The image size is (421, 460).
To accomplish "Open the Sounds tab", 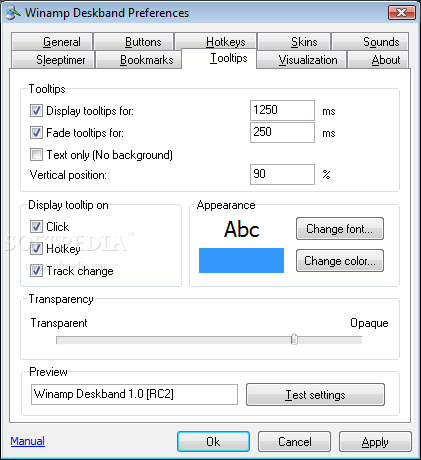I will pos(370,42).
